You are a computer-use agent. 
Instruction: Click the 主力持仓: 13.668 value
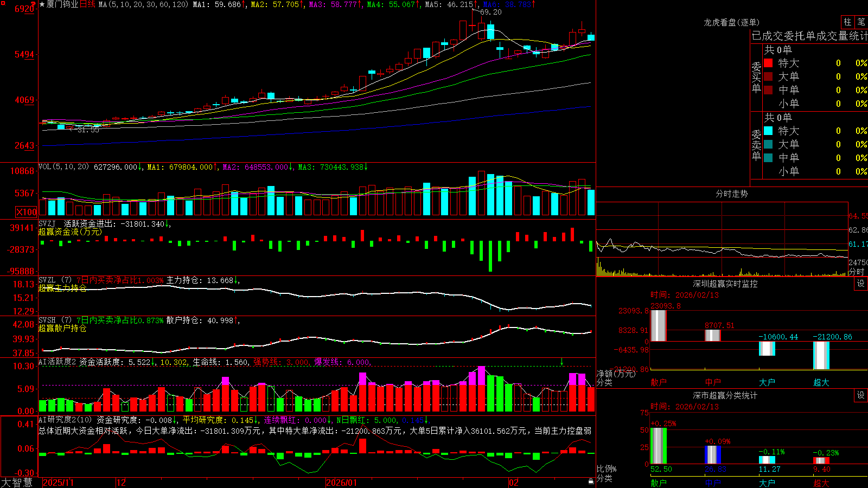click(x=200, y=280)
